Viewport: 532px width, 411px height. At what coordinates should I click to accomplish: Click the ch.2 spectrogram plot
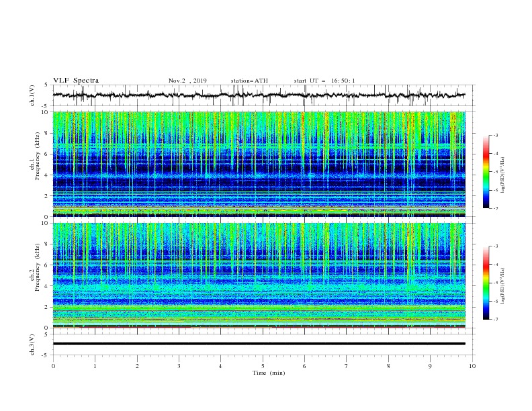[x=259, y=275]
